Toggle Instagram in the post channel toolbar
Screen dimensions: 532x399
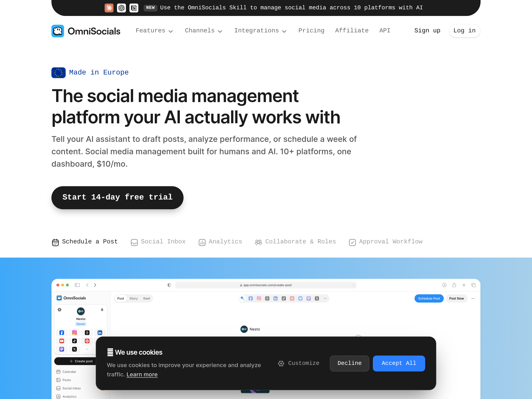(259, 298)
